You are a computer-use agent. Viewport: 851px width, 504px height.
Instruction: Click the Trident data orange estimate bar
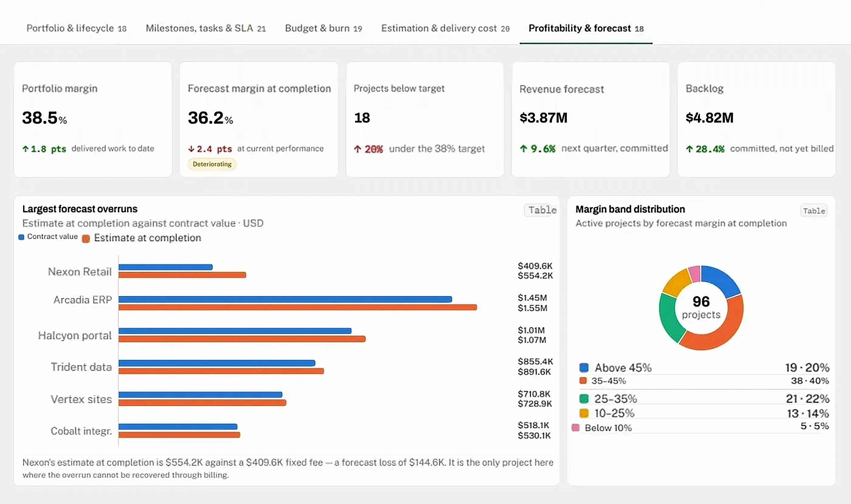[x=221, y=371]
